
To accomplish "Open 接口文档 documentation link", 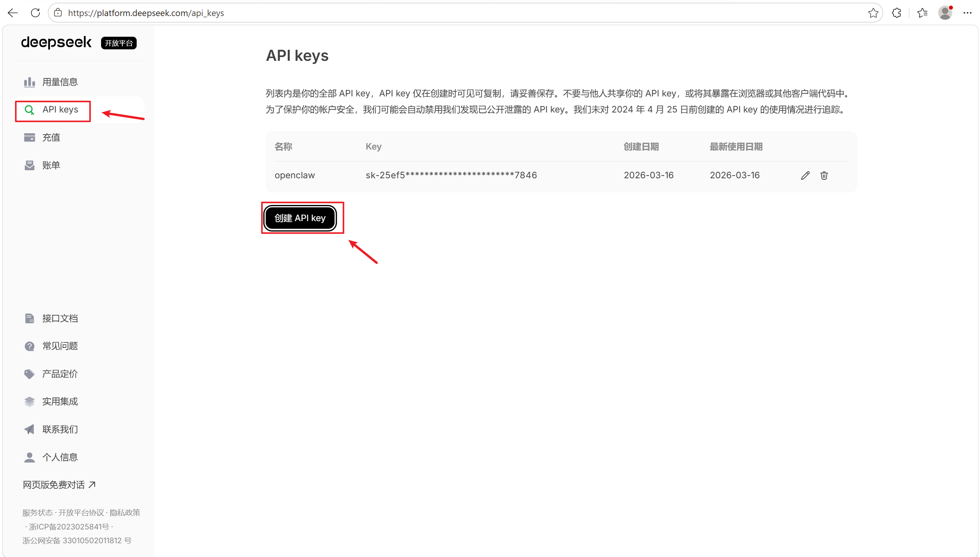I will point(60,318).
